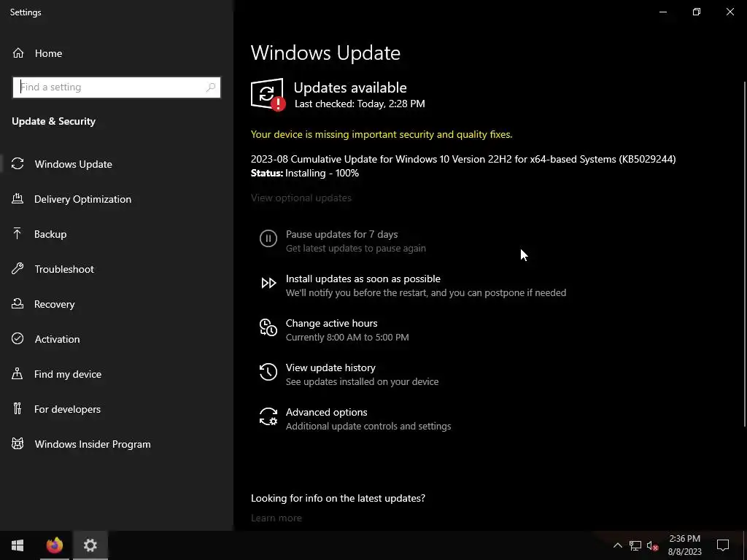Click the Windows Update sync arrows sidebar icon
The height and width of the screenshot is (560, 747).
(18, 164)
